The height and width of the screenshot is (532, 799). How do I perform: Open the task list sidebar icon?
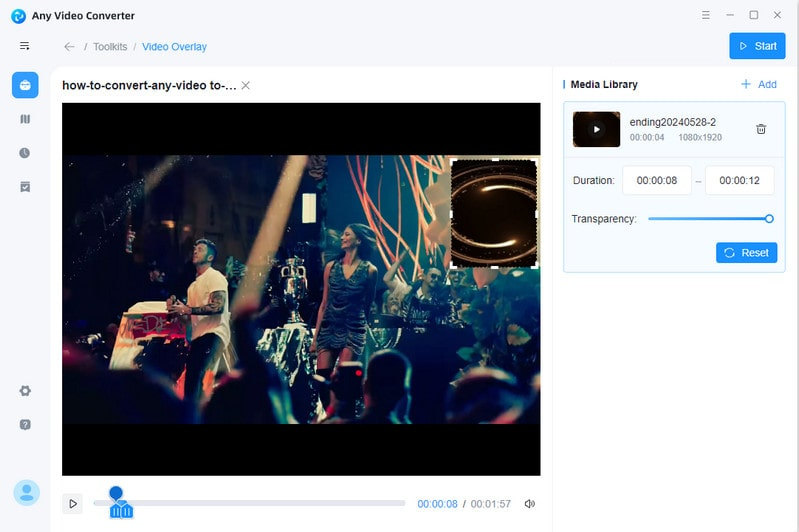click(x=25, y=186)
